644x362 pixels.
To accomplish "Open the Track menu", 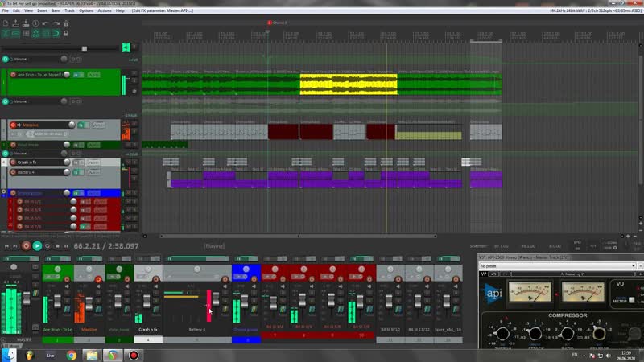I will [69, 10].
